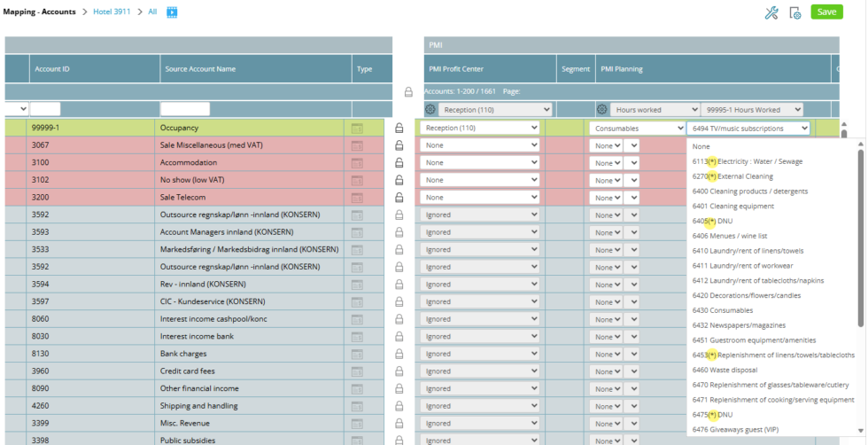Click type icon for Misc. Revenue row
This screenshot has width=868, height=445.
pos(357,424)
